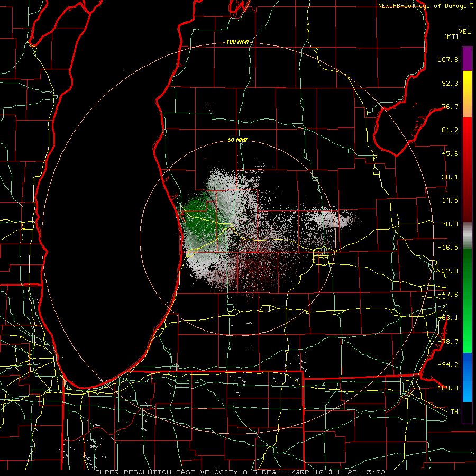
Task: Click the gray near-zero segment of the color bar
Action: click(x=467, y=235)
